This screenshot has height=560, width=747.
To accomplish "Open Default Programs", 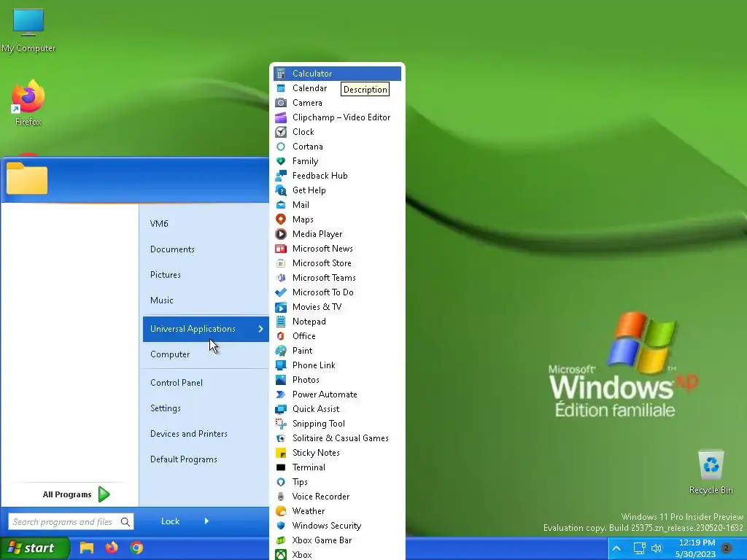I will tap(183, 459).
